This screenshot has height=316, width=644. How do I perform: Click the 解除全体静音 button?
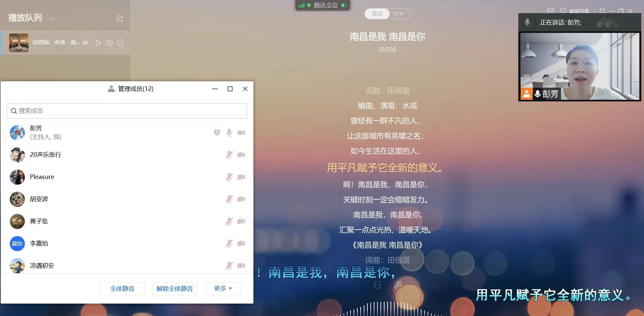tap(174, 288)
